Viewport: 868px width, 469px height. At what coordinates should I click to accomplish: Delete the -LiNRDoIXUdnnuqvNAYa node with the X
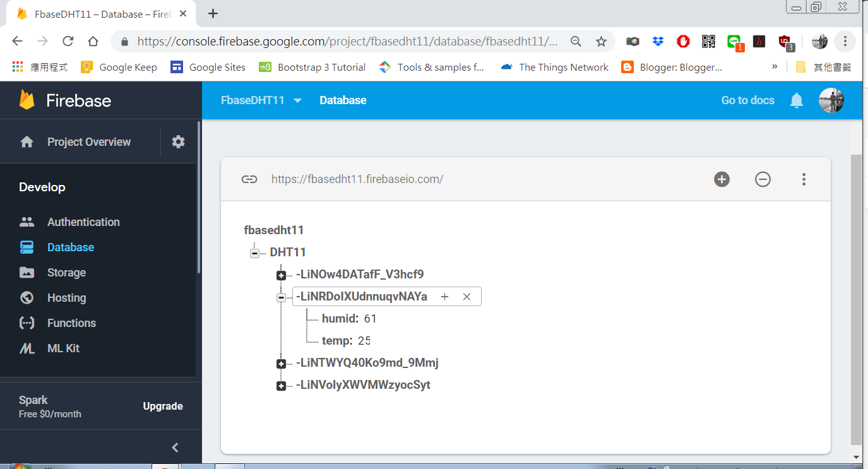pyautogui.click(x=467, y=296)
